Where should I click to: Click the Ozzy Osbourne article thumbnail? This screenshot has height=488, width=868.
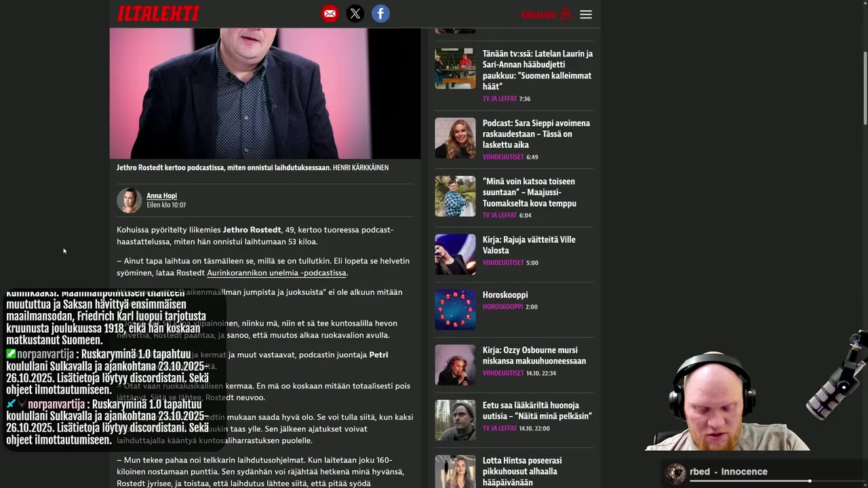point(455,365)
